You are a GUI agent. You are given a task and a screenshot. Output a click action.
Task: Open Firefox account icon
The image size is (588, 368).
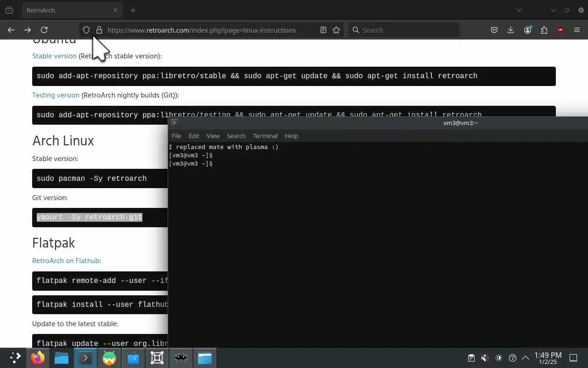[x=528, y=30]
